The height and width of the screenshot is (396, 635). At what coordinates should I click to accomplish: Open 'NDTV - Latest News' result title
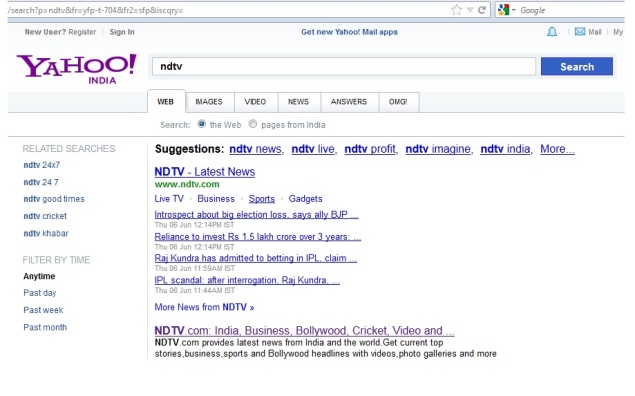click(x=205, y=172)
